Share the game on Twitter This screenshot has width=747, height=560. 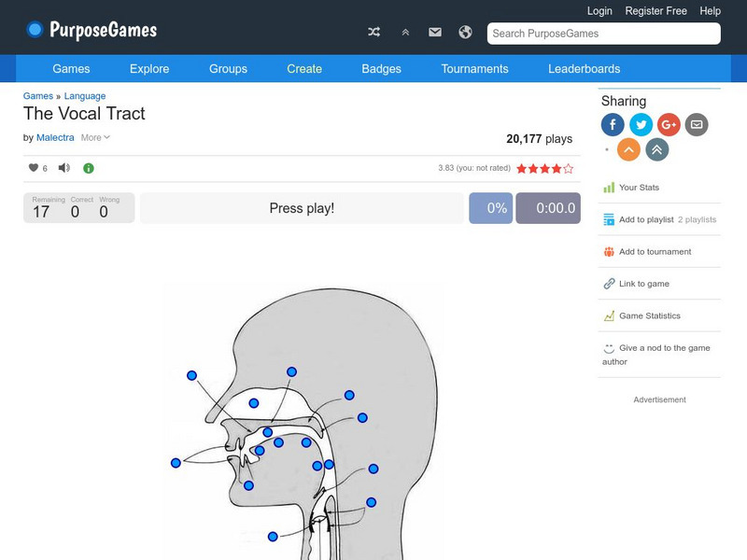641,124
